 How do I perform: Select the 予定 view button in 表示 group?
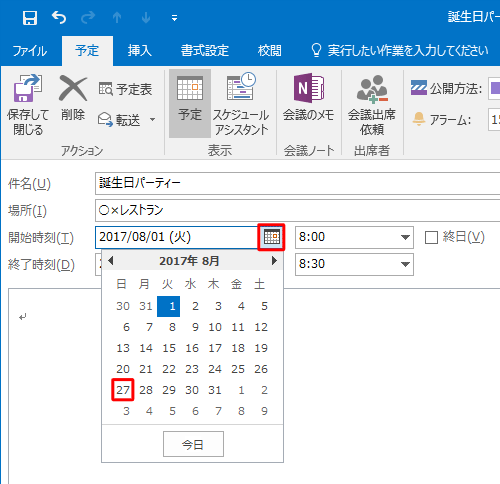190,103
